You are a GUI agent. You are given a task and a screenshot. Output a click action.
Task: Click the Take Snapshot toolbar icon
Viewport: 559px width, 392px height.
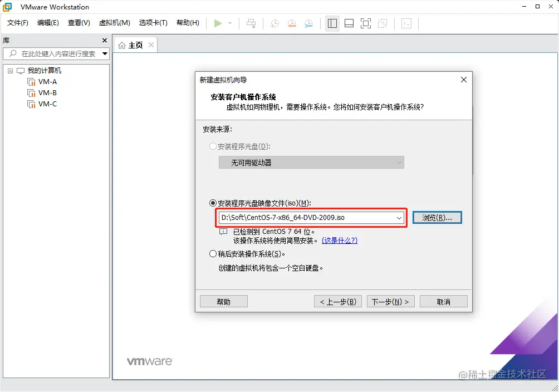click(x=274, y=23)
